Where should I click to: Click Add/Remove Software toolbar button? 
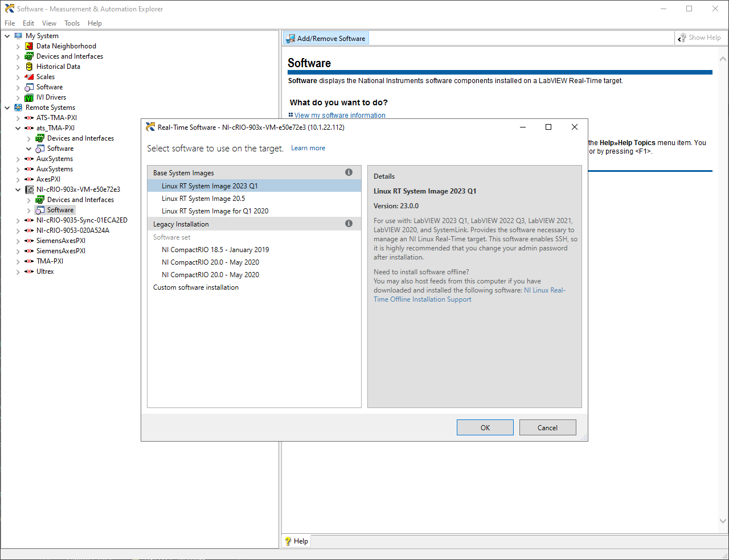pyautogui.click(x=326, y=38)
